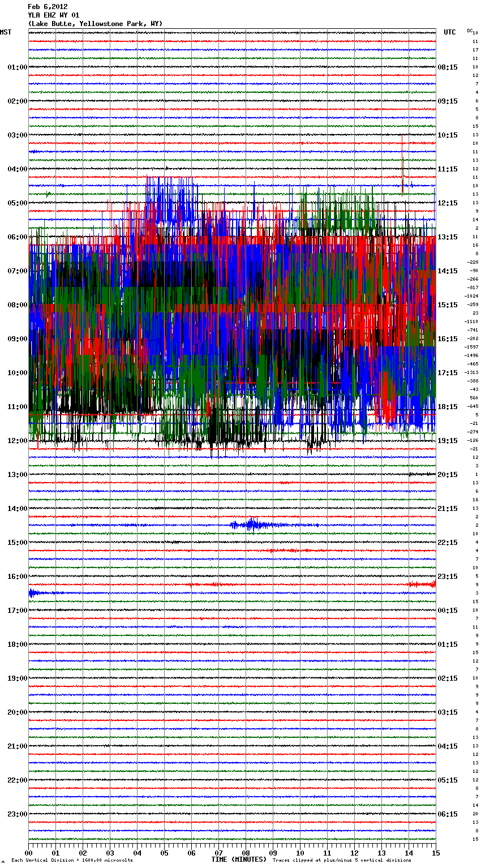Click the DC offset value -1313

click(471, 372)
